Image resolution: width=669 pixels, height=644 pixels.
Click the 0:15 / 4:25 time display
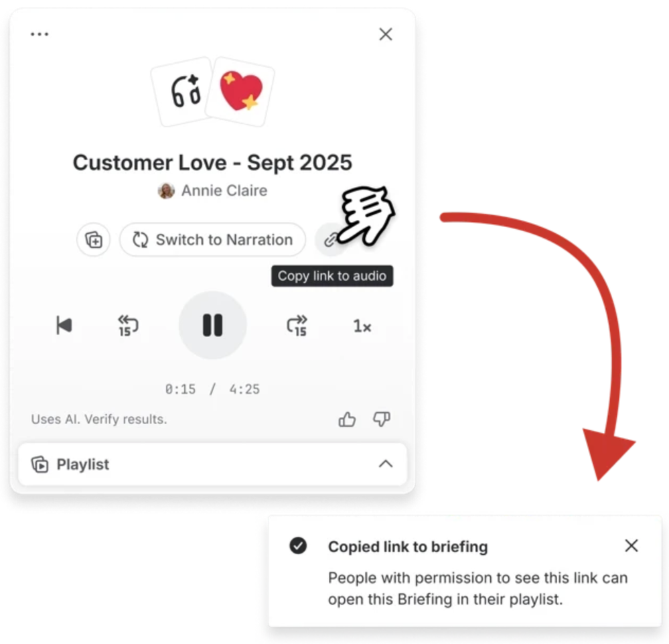[x=212, y=389]
